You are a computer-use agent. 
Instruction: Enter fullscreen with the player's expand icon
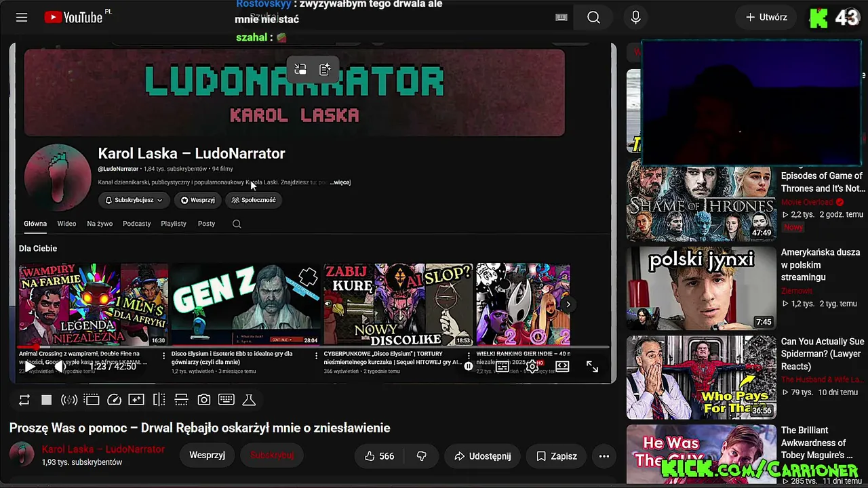592,366
